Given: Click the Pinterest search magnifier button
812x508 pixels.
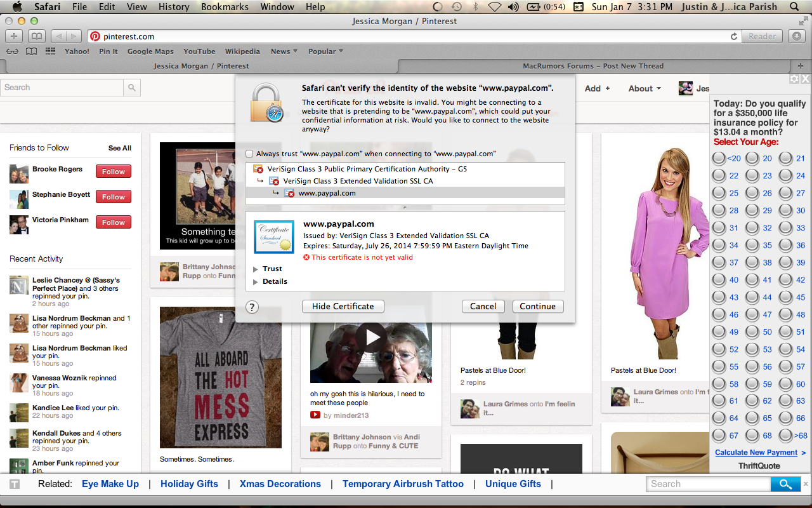Looking at the screenshot, I should (x=131, y=88).
